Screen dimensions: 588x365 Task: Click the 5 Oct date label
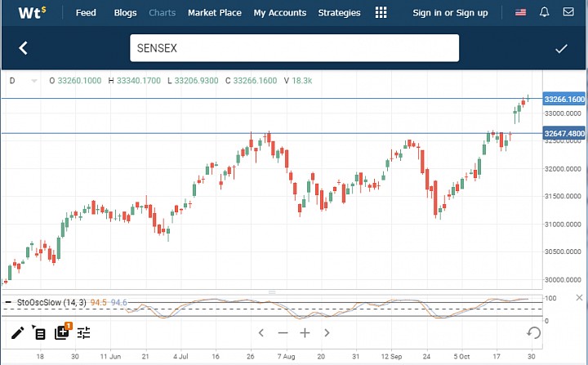point(461,356)
